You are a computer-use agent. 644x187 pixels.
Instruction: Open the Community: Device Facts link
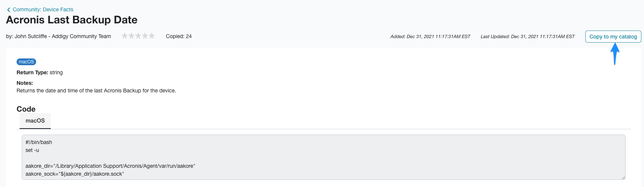click(43, 9)
